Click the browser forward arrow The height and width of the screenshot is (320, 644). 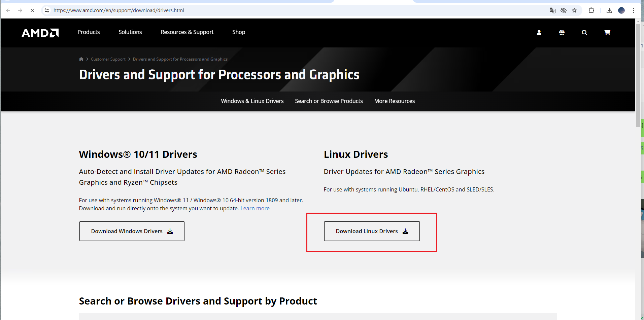[20, 10]
